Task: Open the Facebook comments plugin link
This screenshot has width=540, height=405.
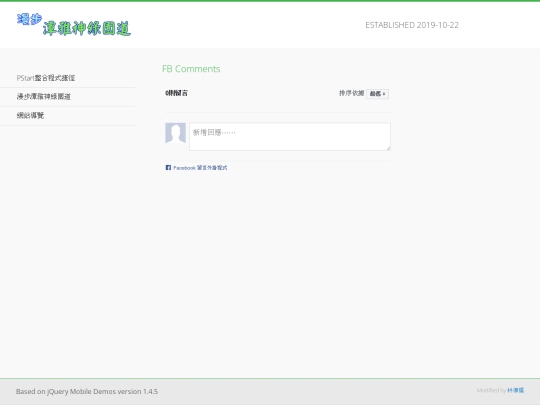Action: coord(200,168)
